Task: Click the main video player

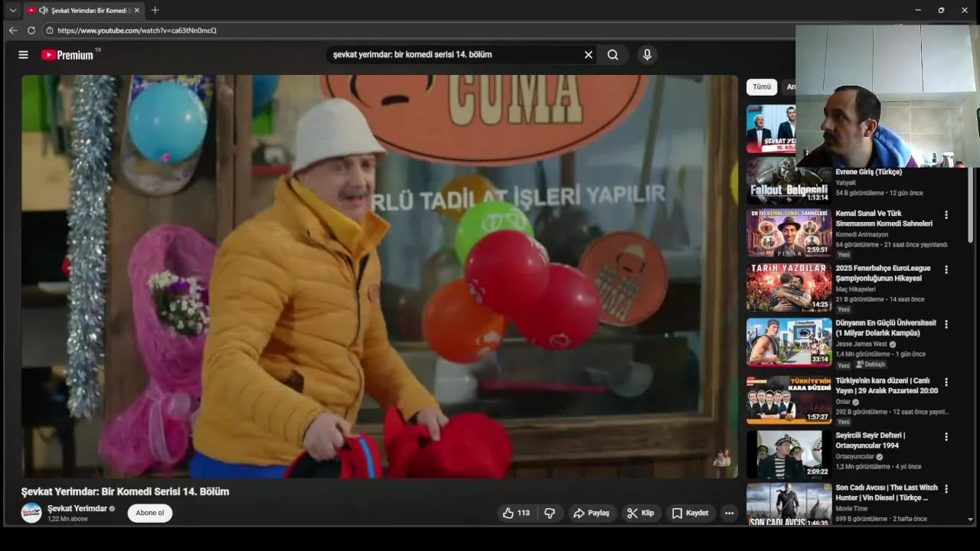Action: pyautogui.click(x=380, y=276)
